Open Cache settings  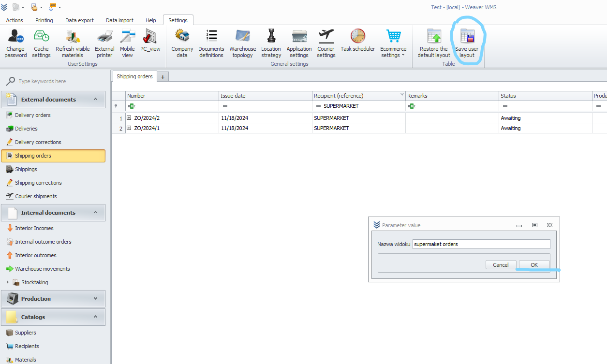pos(41,43)
